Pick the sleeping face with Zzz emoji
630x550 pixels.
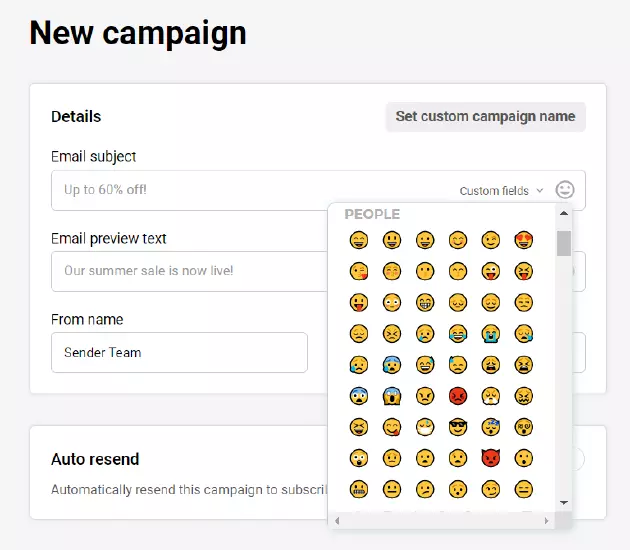(490, 427)
